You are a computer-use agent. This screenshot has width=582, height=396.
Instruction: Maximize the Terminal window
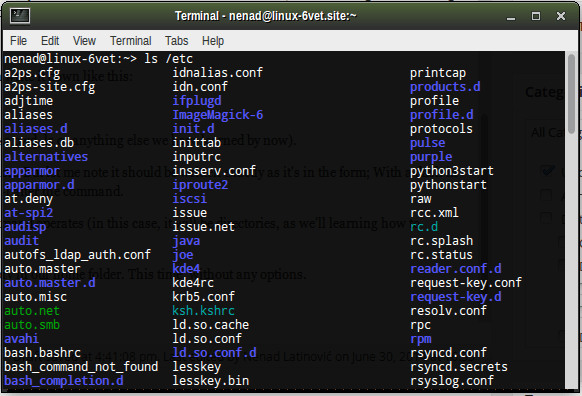[x=536, y=16]
